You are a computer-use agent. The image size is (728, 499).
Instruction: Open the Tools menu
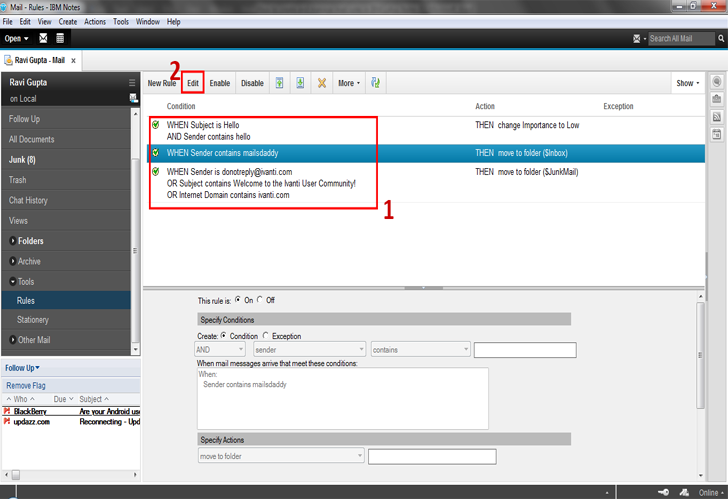[121, 22]
